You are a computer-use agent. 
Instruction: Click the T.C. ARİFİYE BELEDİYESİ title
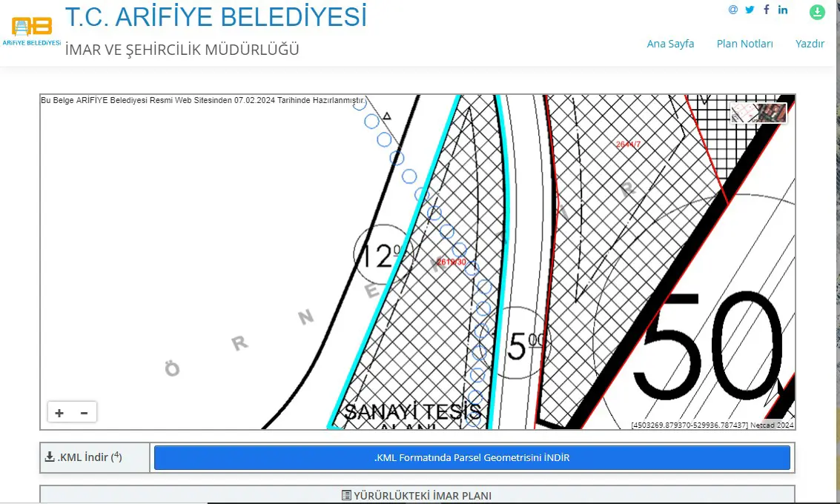tap(216, 16)
